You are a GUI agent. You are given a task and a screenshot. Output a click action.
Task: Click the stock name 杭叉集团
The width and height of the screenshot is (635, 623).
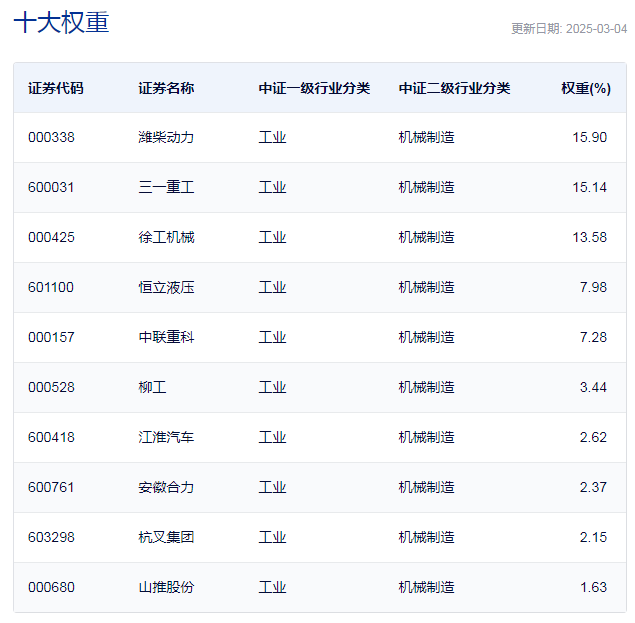[x=166, y=538]
